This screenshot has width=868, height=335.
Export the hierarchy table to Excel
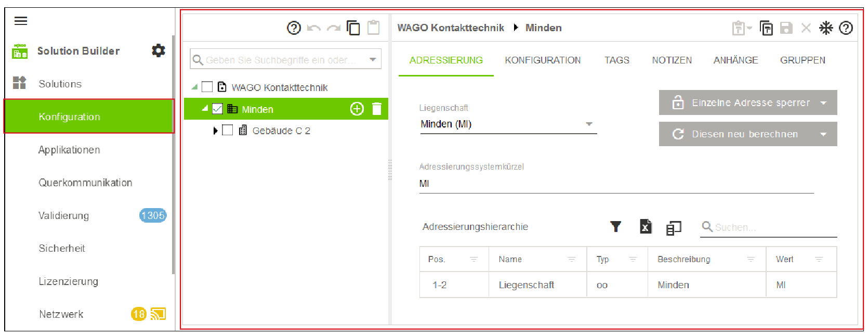pyautogui.click(x=646, y=226)
